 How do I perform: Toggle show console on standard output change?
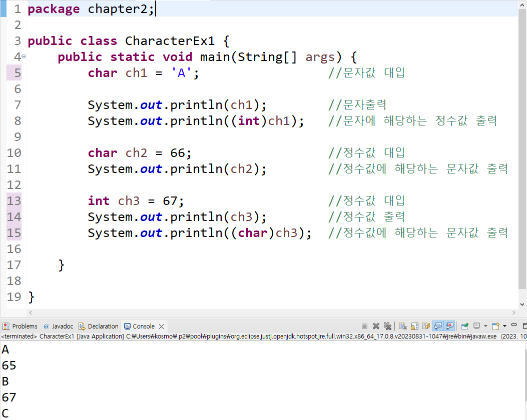point(438,326)
